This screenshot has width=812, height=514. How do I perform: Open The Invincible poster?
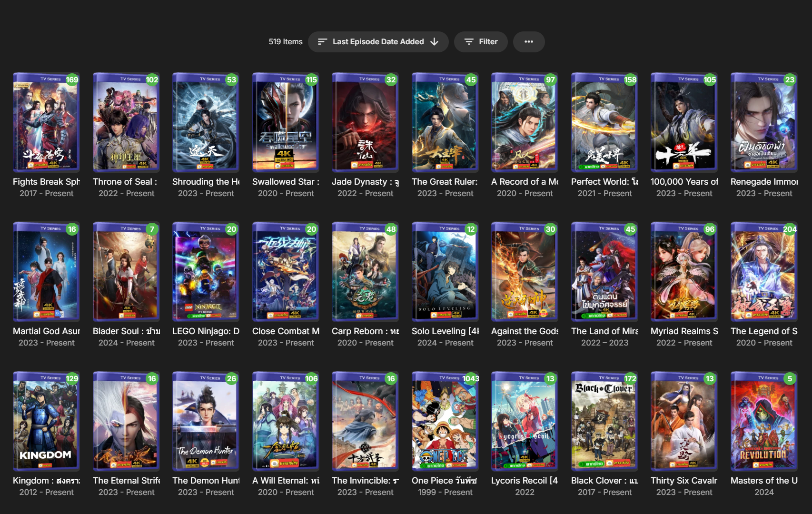point(365,421)
